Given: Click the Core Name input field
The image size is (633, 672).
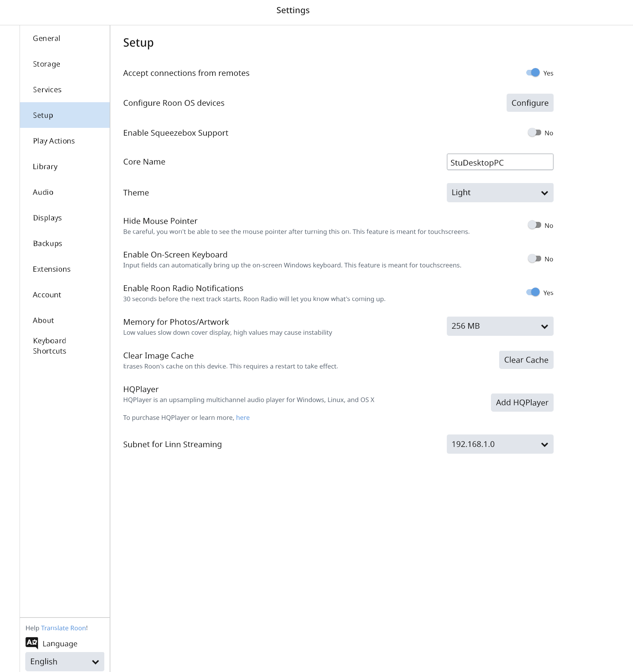Looking at the screenshot, I should (x=500, y=162).
